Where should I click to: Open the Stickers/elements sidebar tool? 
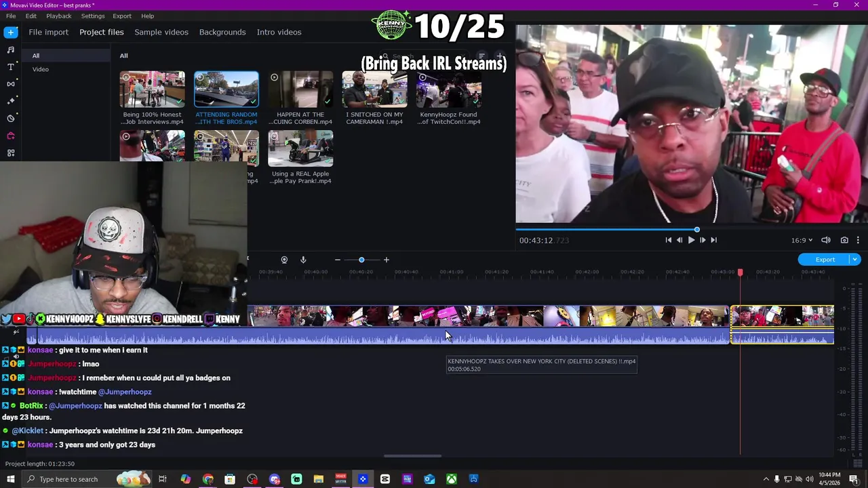(11, 118)
